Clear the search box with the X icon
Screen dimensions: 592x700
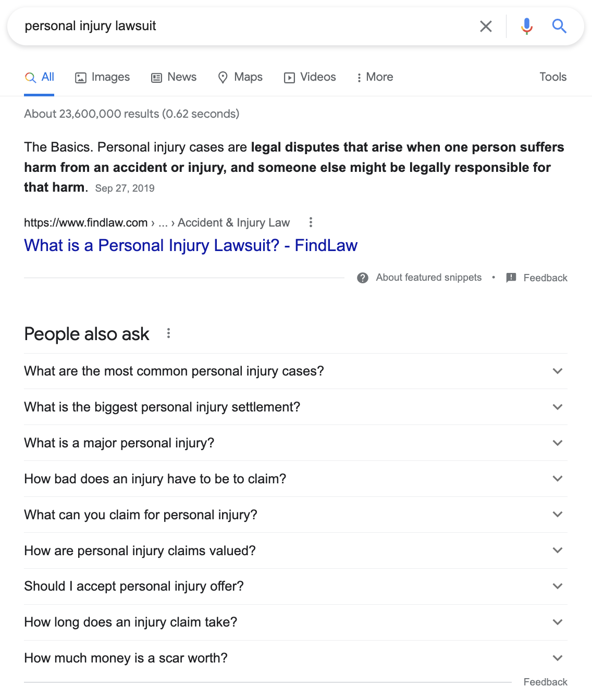[x=486, y=26]
